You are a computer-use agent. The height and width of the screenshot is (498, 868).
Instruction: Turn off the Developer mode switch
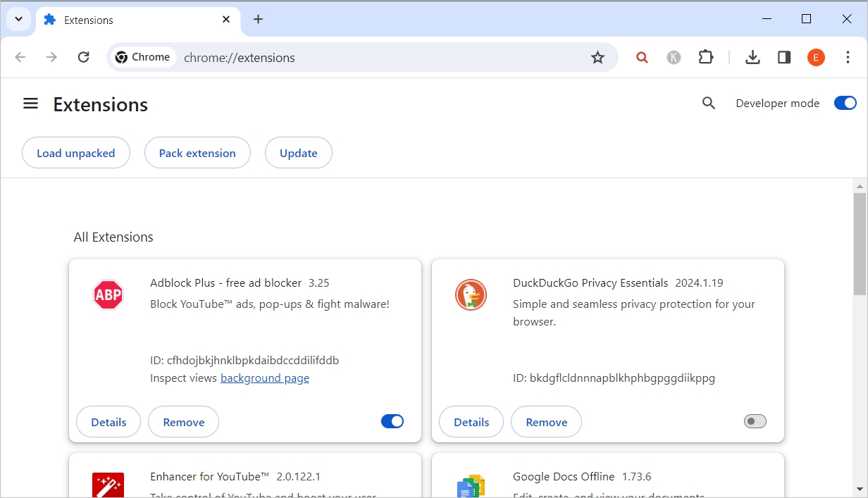click(x=845, y=104)
